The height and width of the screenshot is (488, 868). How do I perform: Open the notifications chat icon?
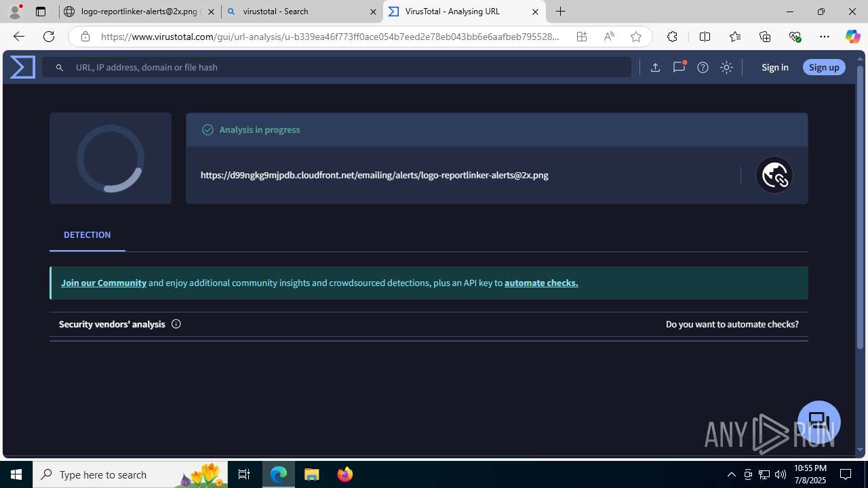(x=679, y=67)
